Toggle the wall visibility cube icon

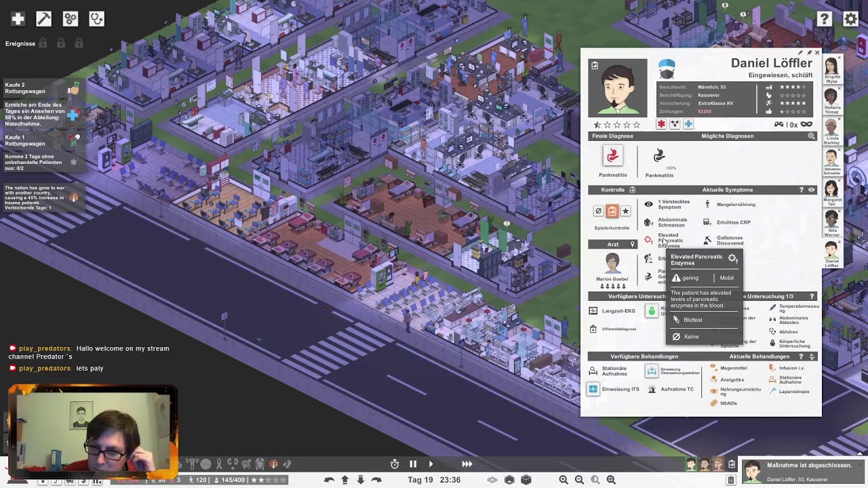pyautogui.click(x=509, y=480)
